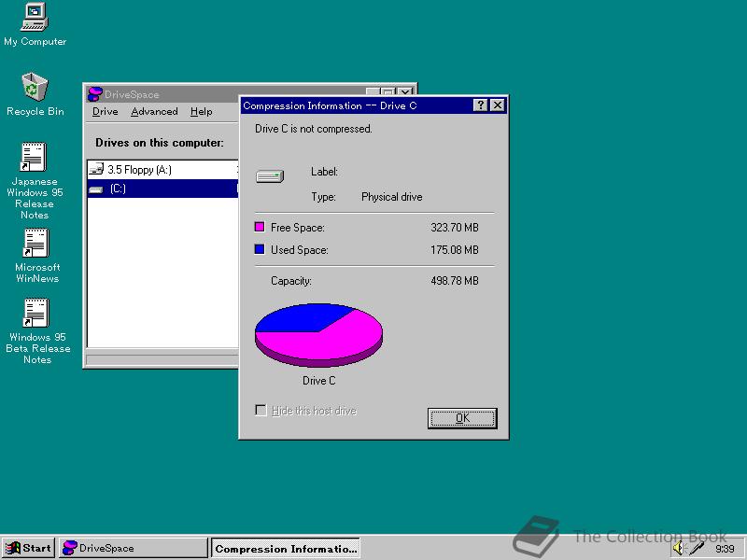The height and width of the screenshot is (560, 747).
Task: Click the 498.78 MB capacity value
Action: pyautogui.click(x=455, y=281)
